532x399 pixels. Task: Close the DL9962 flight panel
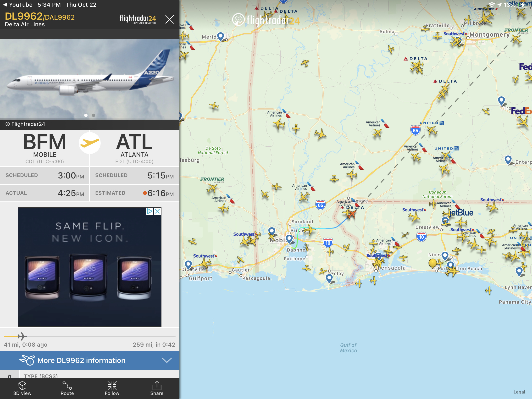click(170, 19)
